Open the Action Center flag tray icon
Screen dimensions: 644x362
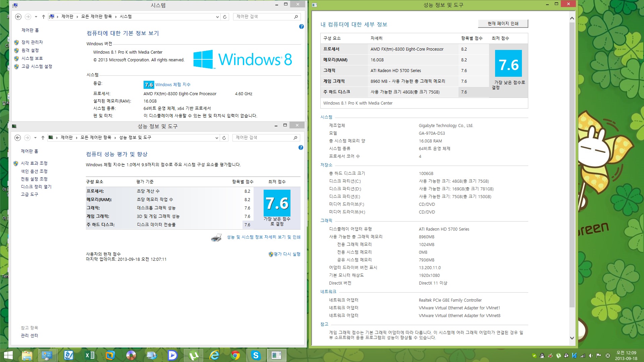tap(599, 356)
